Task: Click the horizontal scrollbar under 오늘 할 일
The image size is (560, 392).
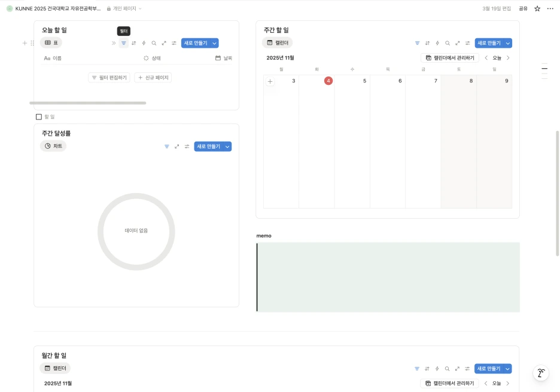Action: click(88, 103)
